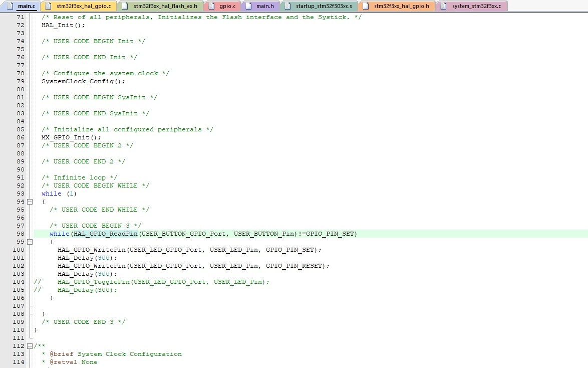This screenshot has height=368, width=588.
Task: Switch to the main.h tab
Action: [x=260, y=6]
